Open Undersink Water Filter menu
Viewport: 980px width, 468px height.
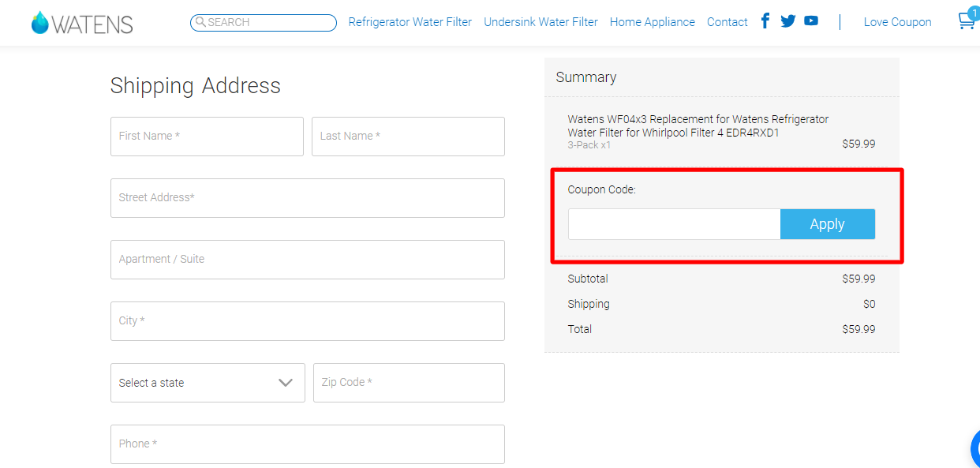(540, 22)
